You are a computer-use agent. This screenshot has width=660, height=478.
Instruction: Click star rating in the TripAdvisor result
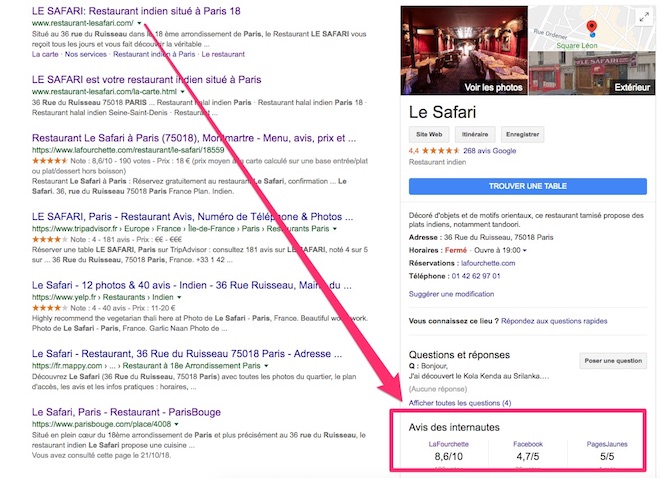[x=50, y=239]
